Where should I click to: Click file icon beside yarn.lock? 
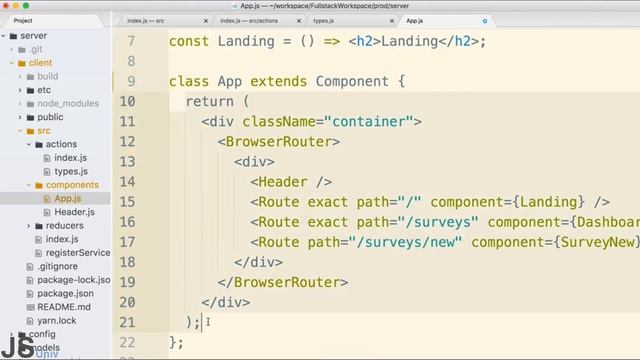(x=30, y=321)
